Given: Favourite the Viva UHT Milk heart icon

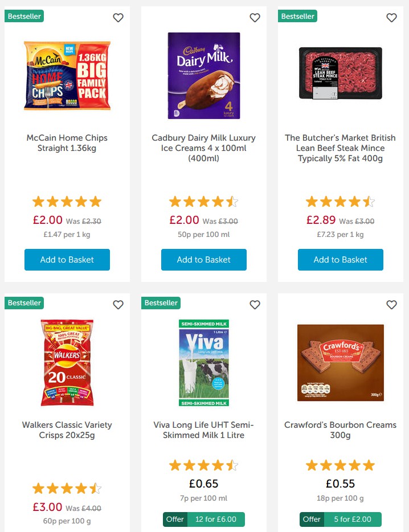Looking at the screenshot, I should click(x=255, y=305).
